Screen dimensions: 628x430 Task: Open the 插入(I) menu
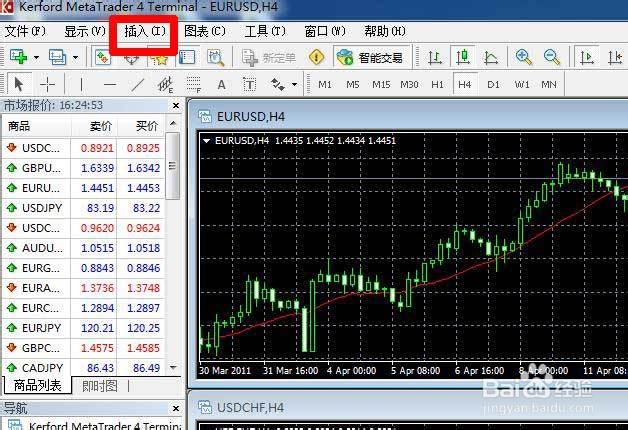point(145,31)
